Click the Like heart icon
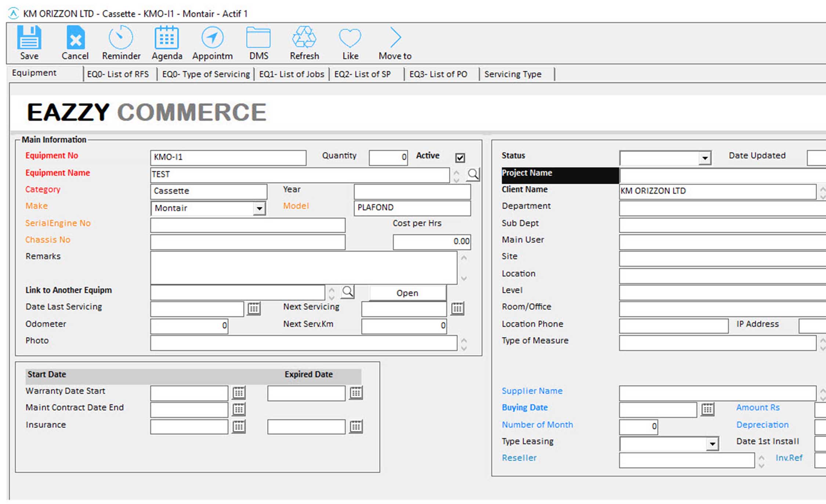 pos(350,38)
